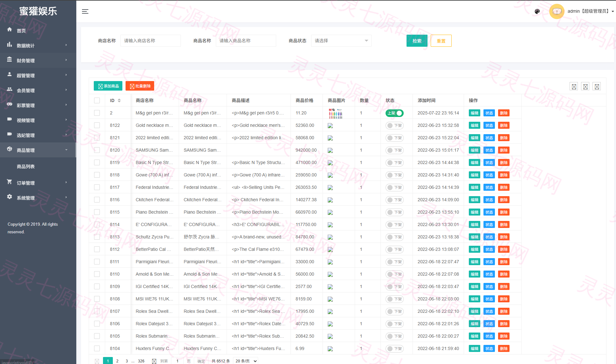Open the theme palette icon
Viewport: 616px width, 364px height.
coord(537,11)
